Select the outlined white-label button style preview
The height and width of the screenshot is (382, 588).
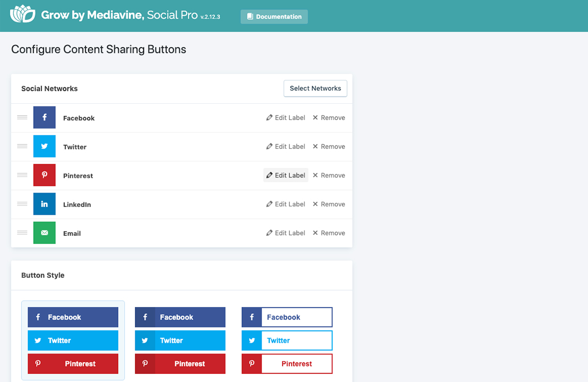pyautogui.click(x=287, y=340)
